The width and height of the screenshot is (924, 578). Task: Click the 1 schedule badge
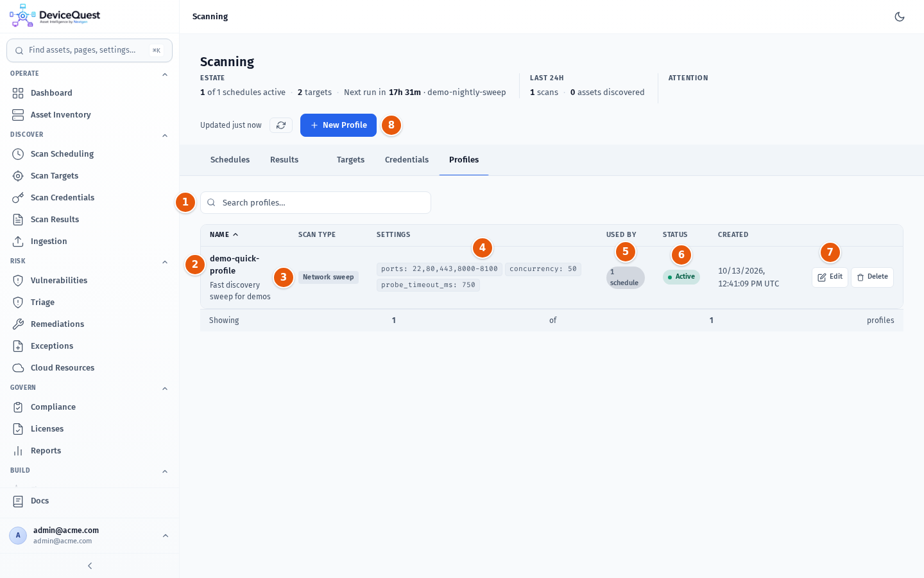pyautogui.click(x=625, y=277)
